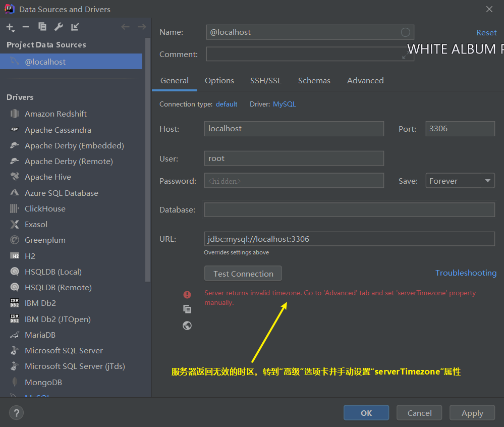Remove selected data source with minus icon

tap(26, 27)
